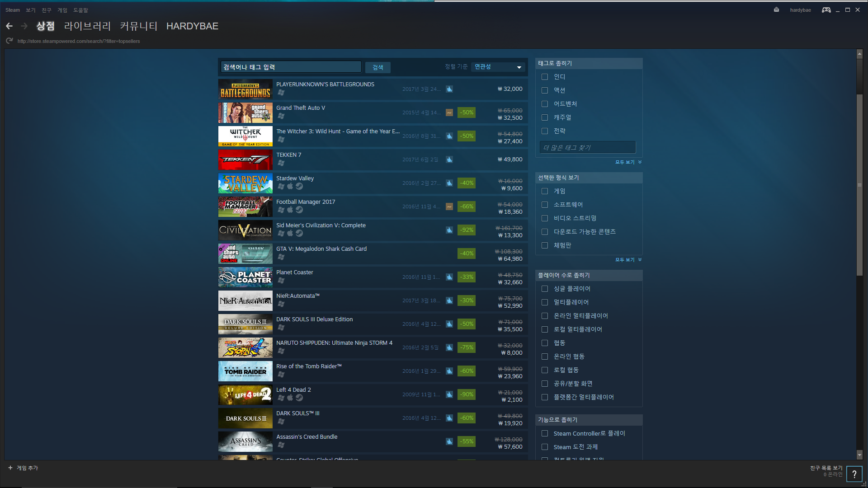Image resolution: width=868 pixels, height=488 pixels.
Task: Open the DARK SOULS III Deluxe Edition listing
Action: point(373,324)
